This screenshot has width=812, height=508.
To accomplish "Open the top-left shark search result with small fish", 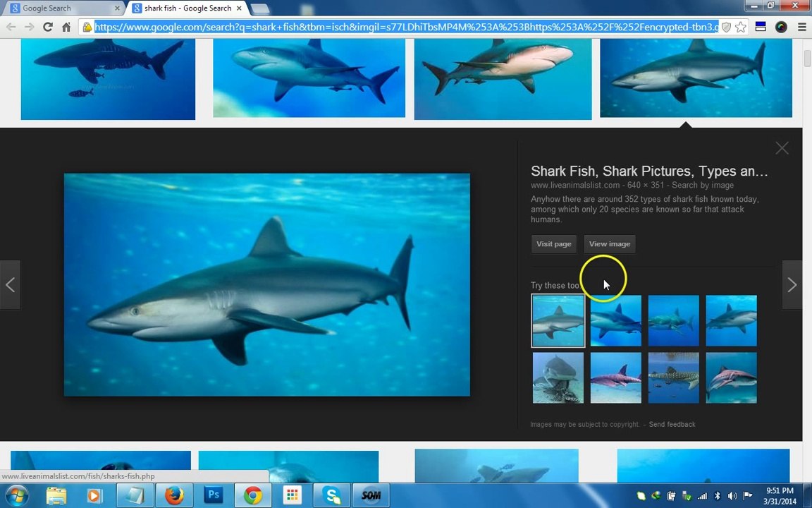I will point(108,79).
